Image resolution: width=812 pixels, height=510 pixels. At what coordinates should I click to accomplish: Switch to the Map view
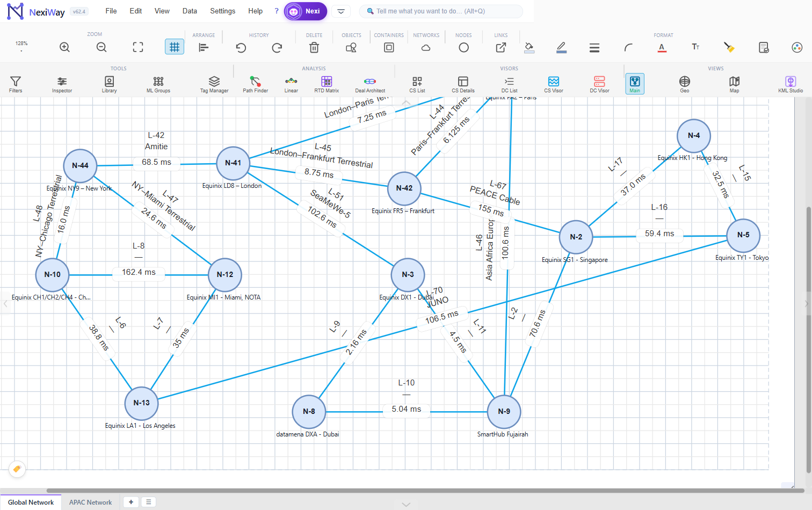(x=734, y=84)
